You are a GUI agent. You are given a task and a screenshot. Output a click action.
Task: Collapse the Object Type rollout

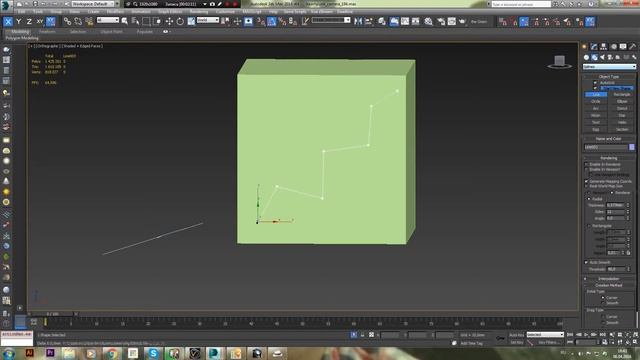pyautogui.click(x=609, y=77)
